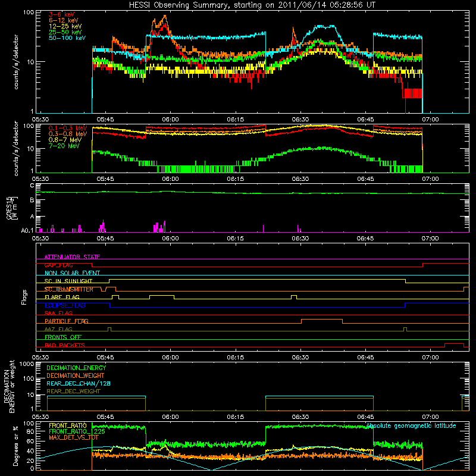The image size is (476, 476).
Task: Click the REAR_DEC_WEIGHT legend label
Action: coord(73,392)
